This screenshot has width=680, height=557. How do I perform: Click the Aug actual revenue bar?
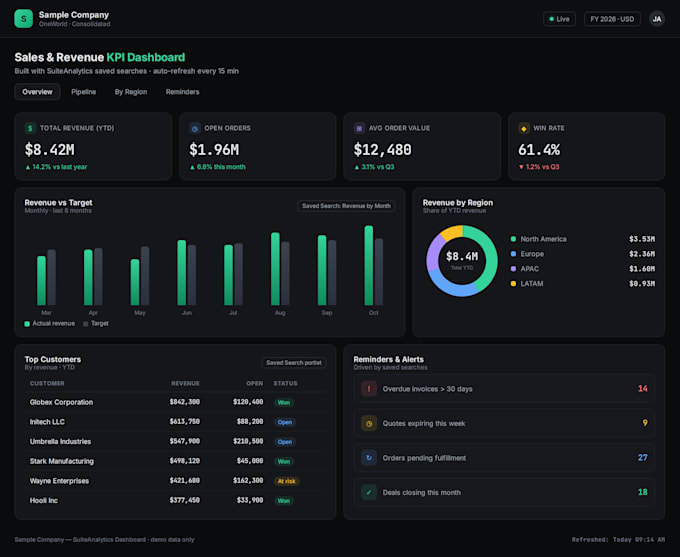tap(275, 269)
